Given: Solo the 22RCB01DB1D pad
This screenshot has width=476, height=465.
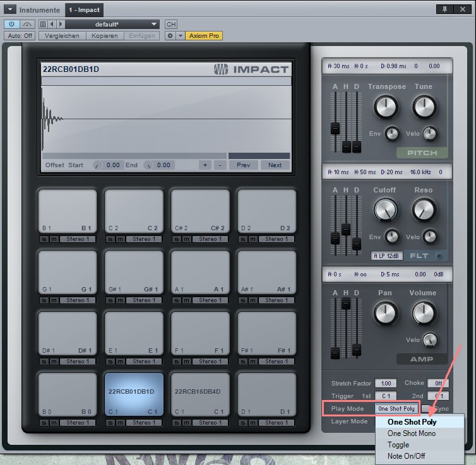Looking at the screenshot, I should pyautogui.click(x=110, y=423).
